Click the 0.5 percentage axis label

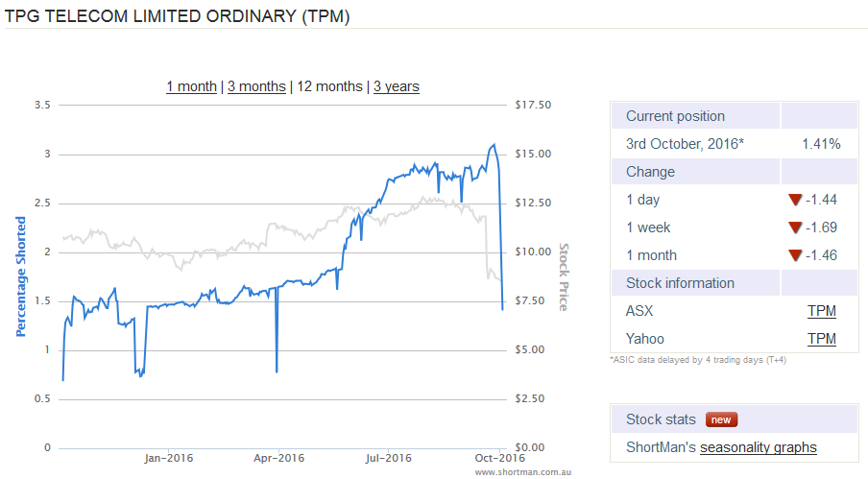pos(42,398)
